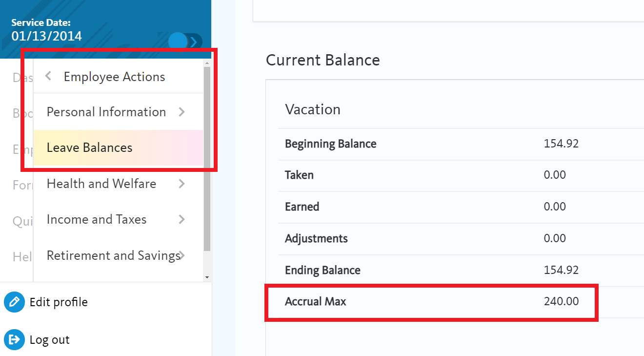Viewport: 644px width, 356px height.
Task: Click the chevron beside Retirement and Savings
Action: point(182,255)
